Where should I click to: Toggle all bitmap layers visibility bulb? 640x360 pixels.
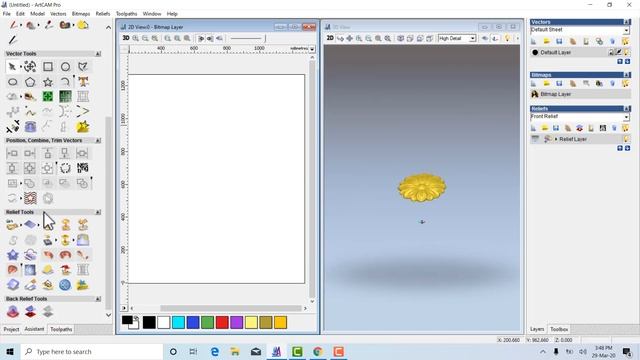click(x=625, y=83)
